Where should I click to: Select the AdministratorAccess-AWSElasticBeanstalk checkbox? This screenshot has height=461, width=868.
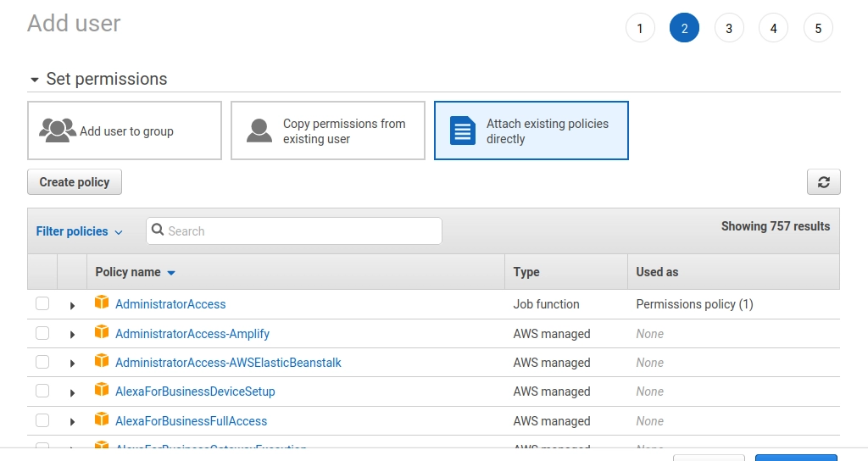click(x=42, y=362)
